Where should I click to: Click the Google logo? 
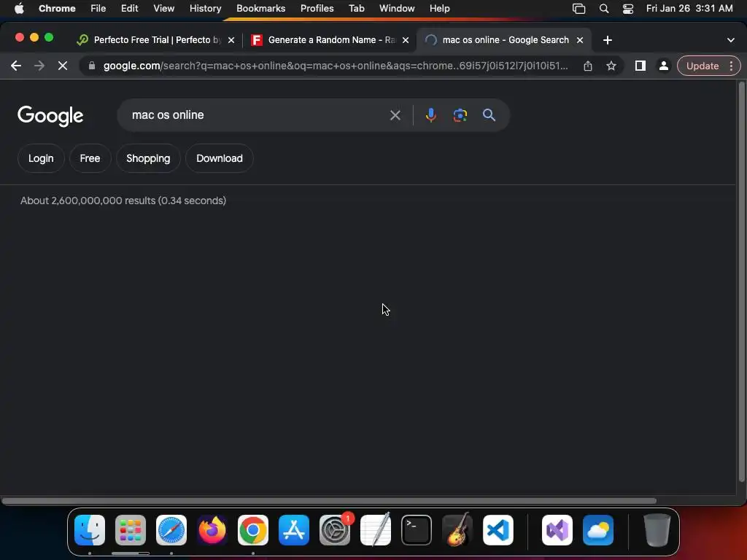[x=50, y=116]
